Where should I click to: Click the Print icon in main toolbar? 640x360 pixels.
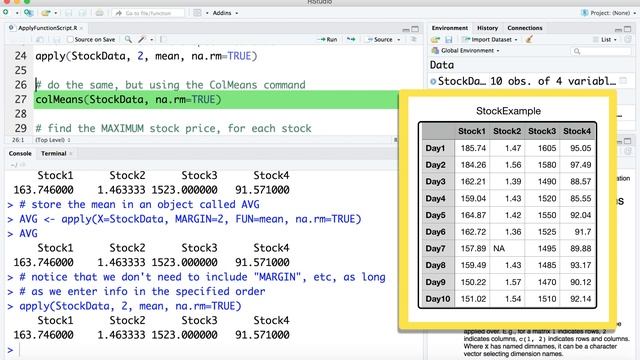point(99,13)
